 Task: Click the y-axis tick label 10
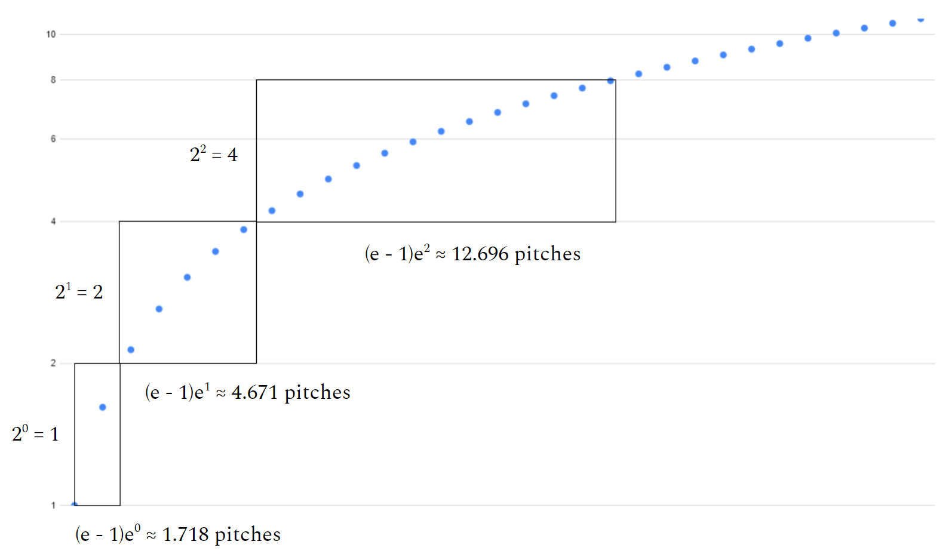pyautogui.click(x=51, y=35)
